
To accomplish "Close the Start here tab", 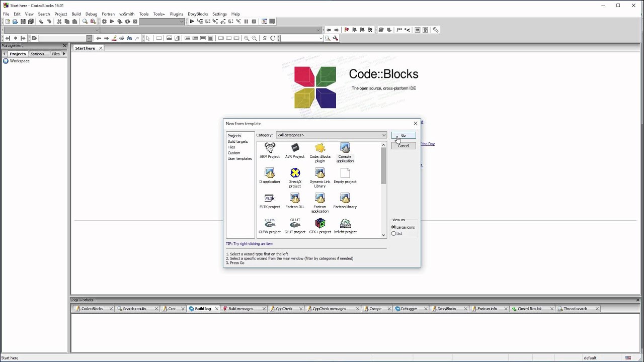I will (101, 48).
